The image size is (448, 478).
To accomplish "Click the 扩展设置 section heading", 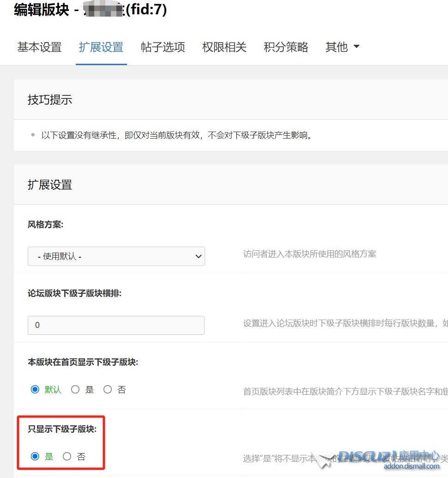I will 50,185.
